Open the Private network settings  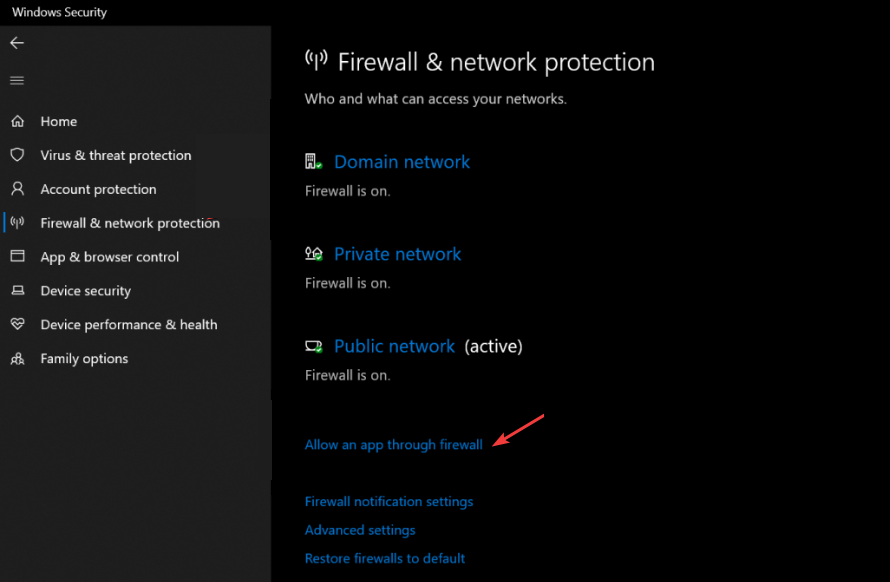(398, 254)
